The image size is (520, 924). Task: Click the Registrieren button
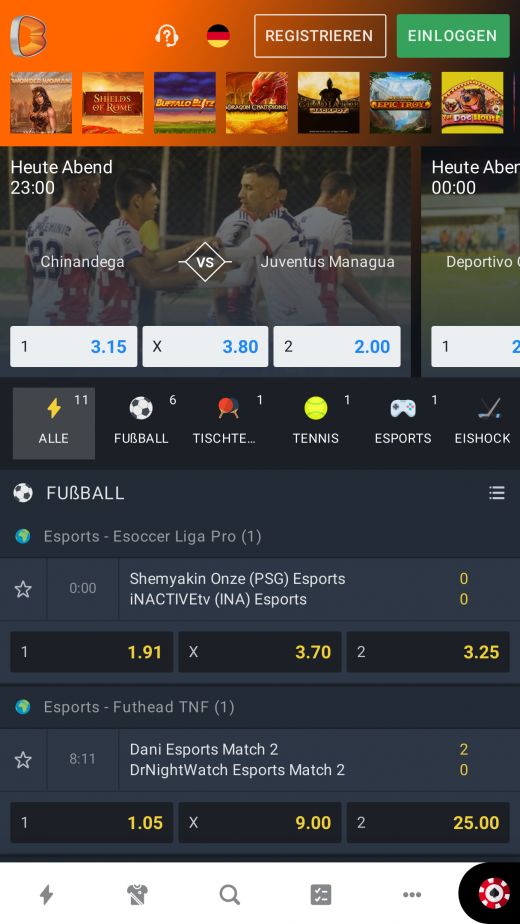point(320,36)
